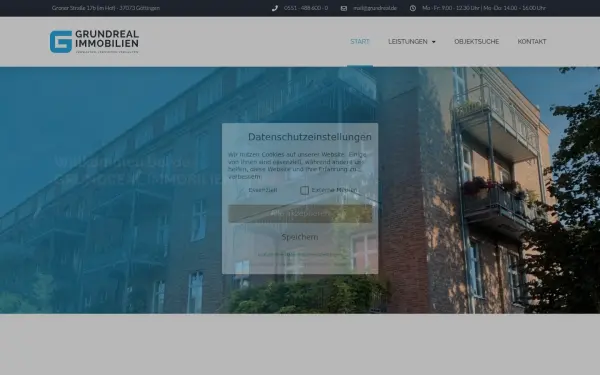Click the Datenschutzeinstellungen heading
The height and width of the screenshot is (375, 600).
click(310, 137)
